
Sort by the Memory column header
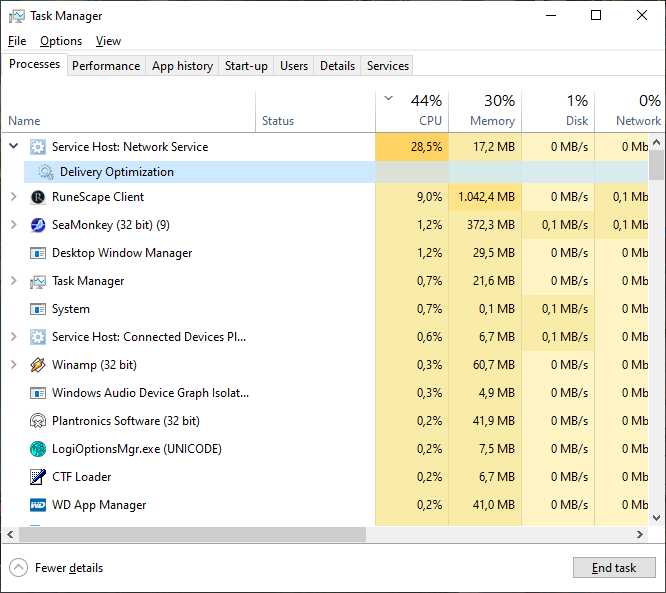pyautogui.click(x=485, y=111)
